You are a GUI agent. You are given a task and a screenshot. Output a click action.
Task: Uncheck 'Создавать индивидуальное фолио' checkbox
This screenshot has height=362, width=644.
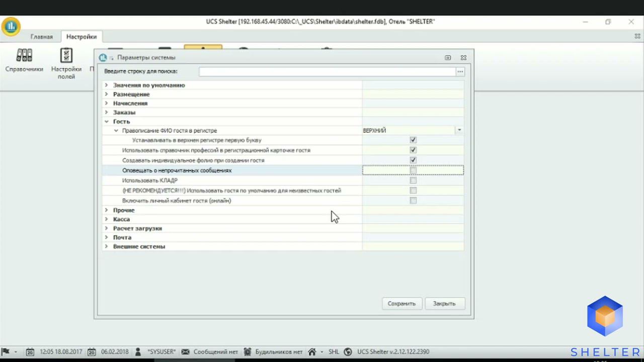(x=413, y=160)
